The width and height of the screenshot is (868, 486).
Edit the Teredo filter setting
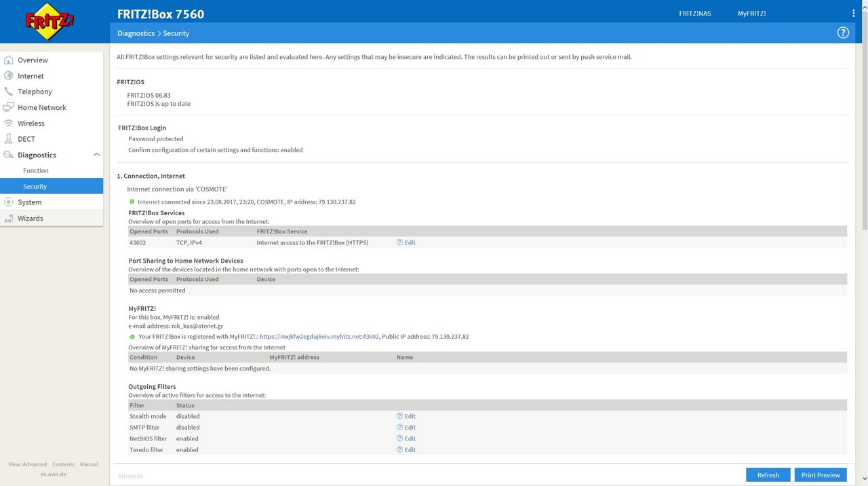click(x=410, y=449)
